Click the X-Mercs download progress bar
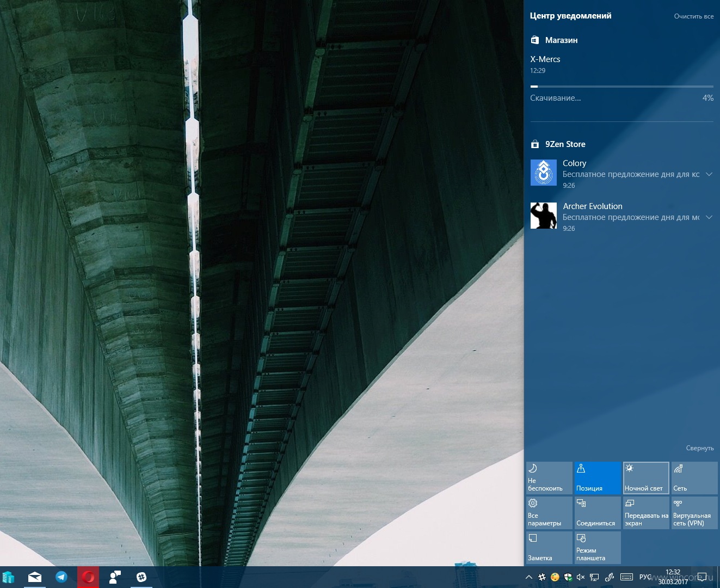Viewport: 720px width, 588px height. point(621,86)
